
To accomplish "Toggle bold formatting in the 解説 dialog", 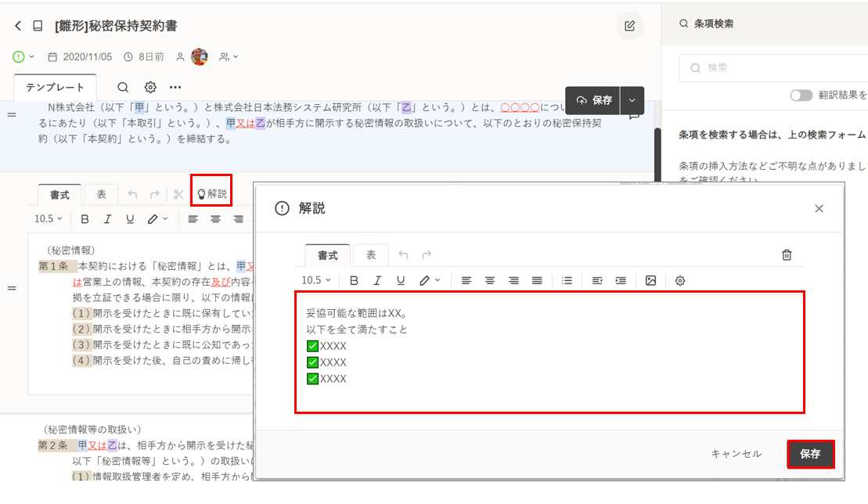I will click(x=355, y=280).
